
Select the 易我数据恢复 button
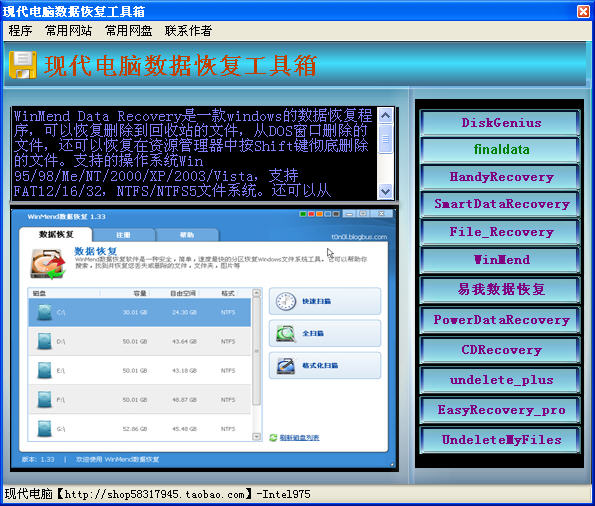[x=501, y=289]
